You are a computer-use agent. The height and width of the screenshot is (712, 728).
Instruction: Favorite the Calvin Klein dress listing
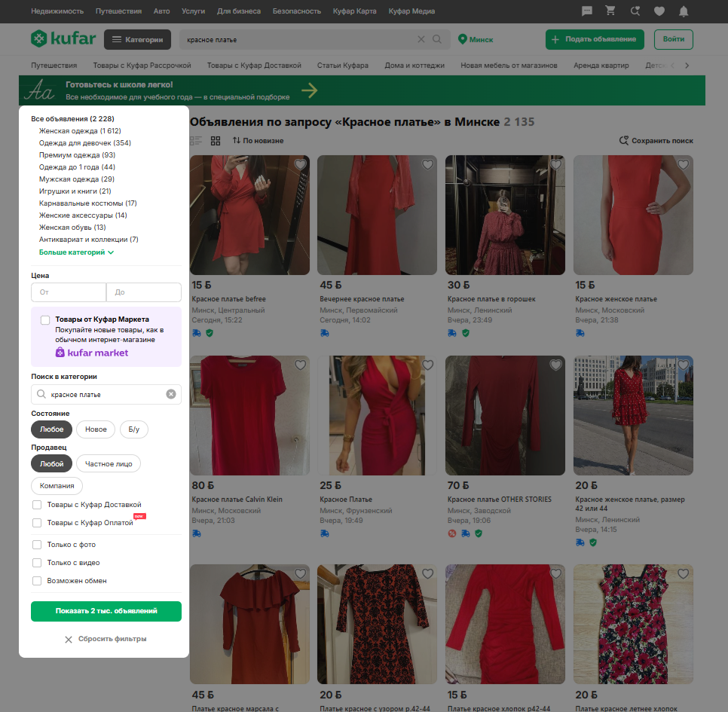pos(301,365)
